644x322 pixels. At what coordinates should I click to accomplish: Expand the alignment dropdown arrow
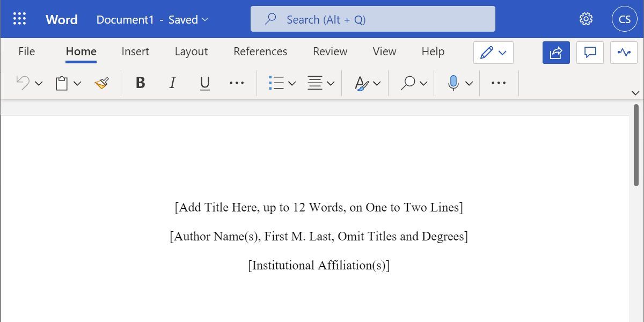tap(331, 83)
